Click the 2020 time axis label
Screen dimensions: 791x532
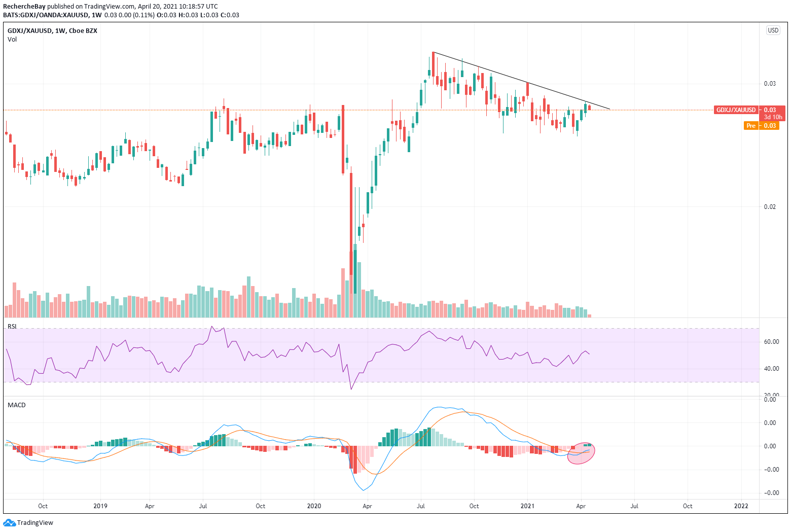(x=314, y=506)
